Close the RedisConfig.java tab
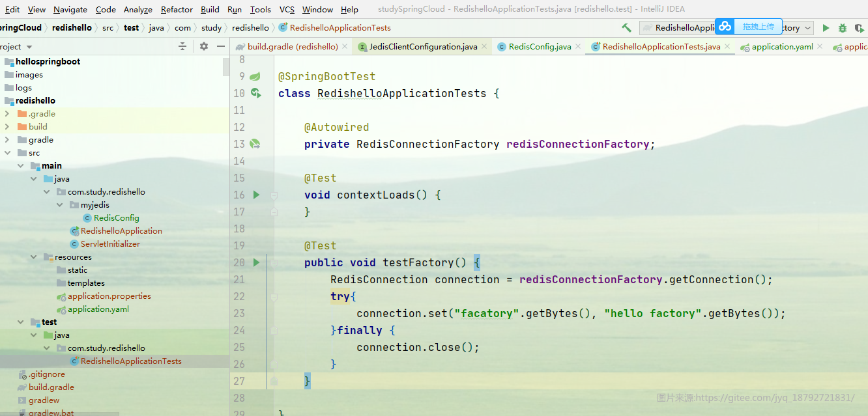Image resolution: width=868 pixels, height=416 pixels. click(579, 47)
